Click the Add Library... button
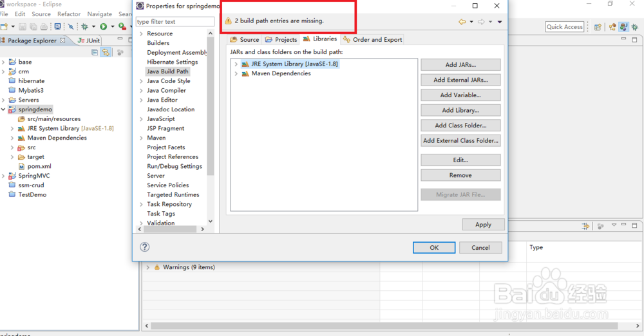The height and width of the screenshot is (336, 644). (x=460, y=111)
